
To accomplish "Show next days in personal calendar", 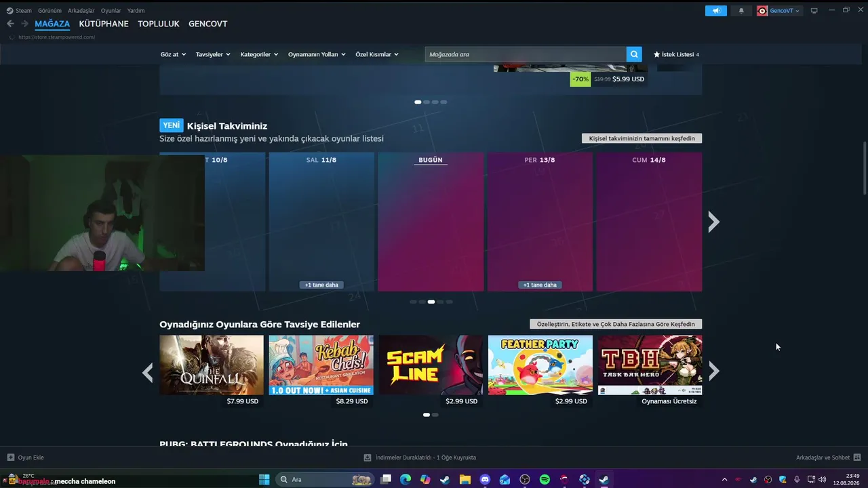I will [713, 222].
